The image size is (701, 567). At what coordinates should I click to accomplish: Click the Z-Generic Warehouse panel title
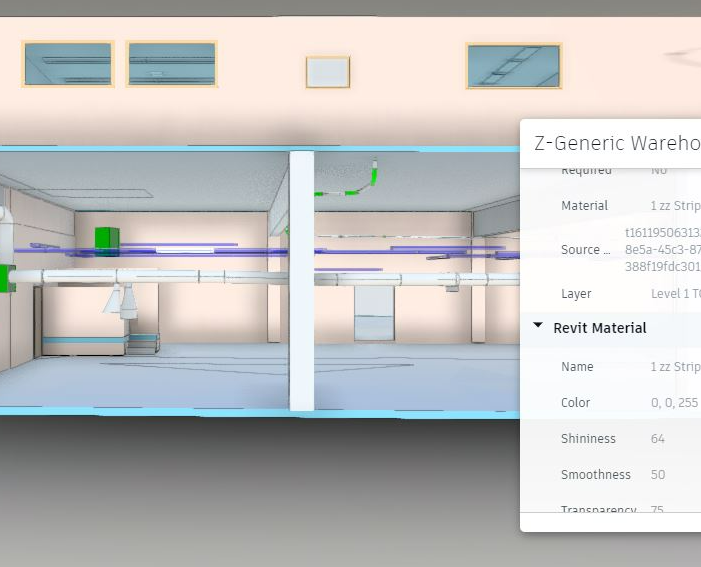(x=617, y=144)
